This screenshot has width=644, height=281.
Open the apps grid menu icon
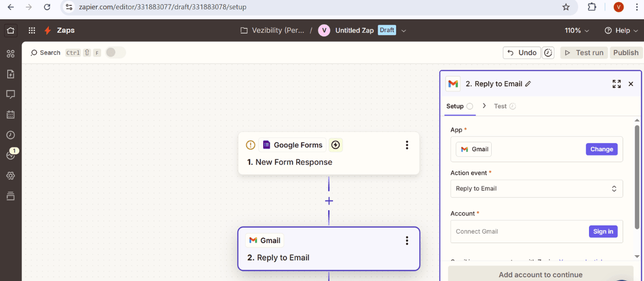32,31
